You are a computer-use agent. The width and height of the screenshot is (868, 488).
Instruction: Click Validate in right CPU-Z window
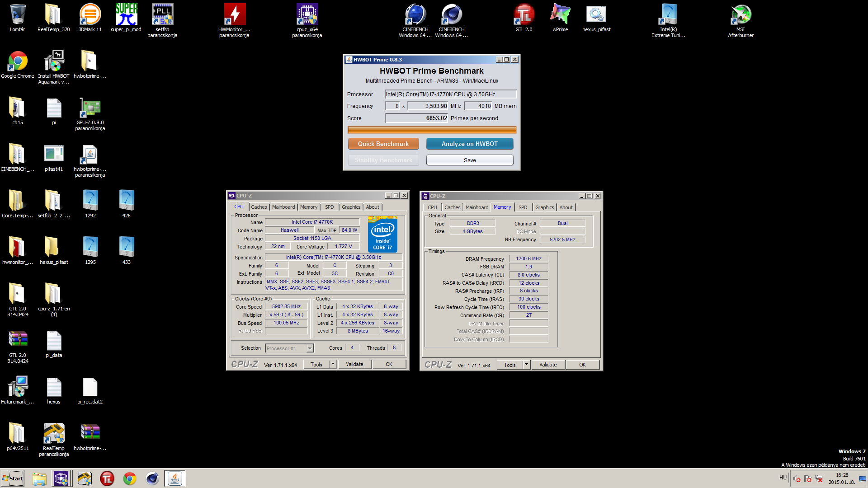point(548,365)
